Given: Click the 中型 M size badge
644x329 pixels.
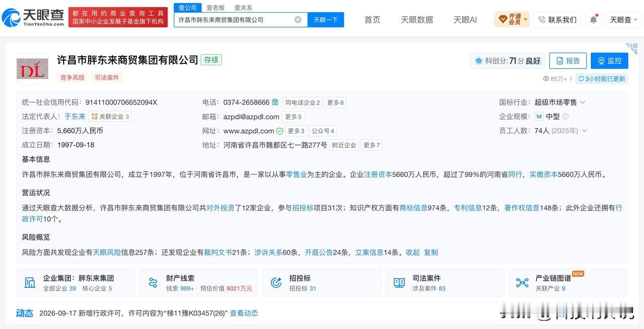Looking at the screenshot, I should (x=539, y=116).
